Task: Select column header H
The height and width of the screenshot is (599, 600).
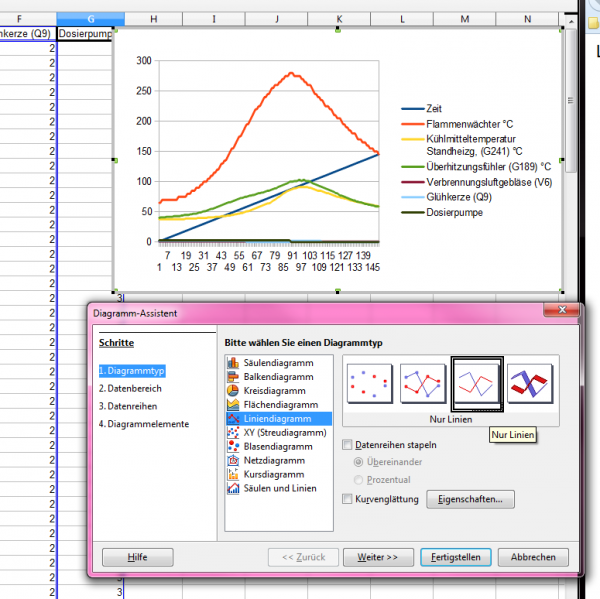Action: 153,19
